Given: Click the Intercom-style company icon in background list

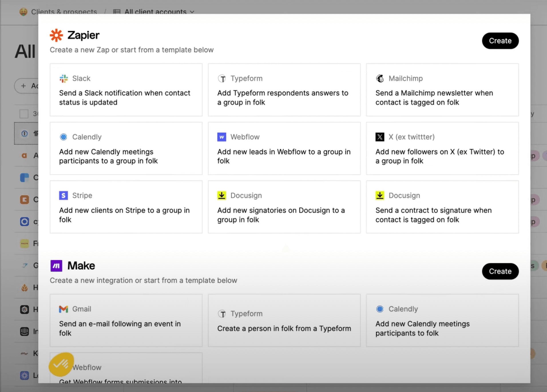Looking at the screenshot, I should coord(25,331).
